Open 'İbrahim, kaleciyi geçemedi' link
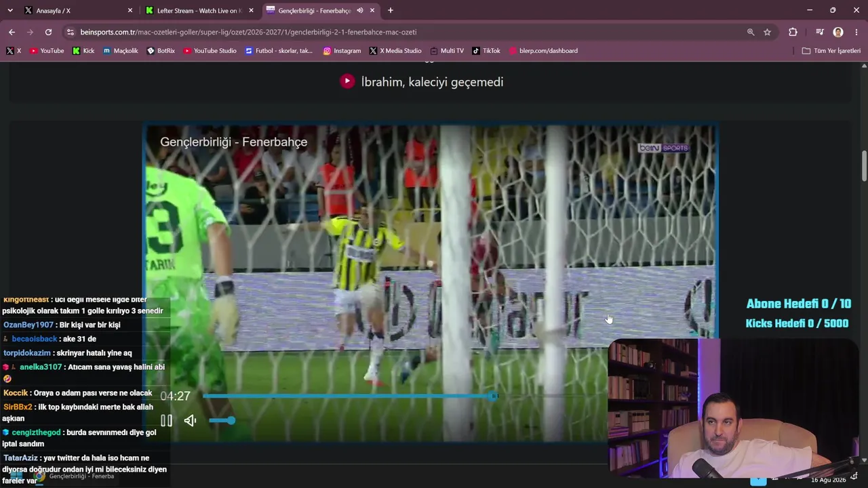 click(x=432, y=82)
